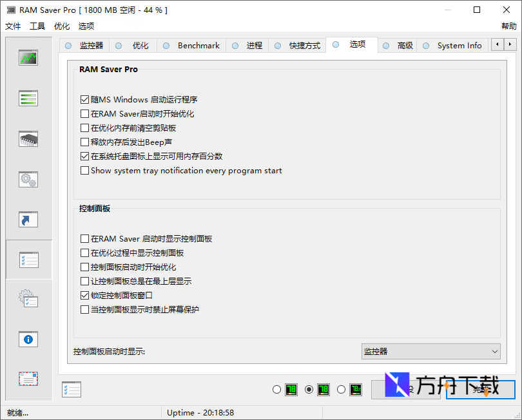Open the memory monitor graph panel
Viewport: 522px width, 420px height.
28,57
